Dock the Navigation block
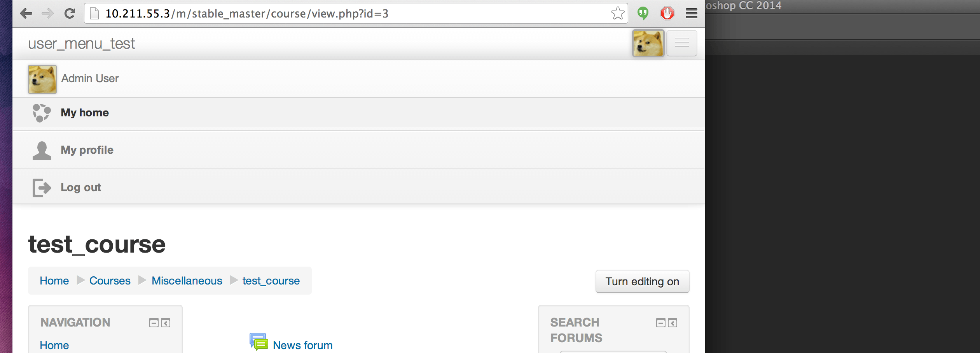980x353 pixels. coord(166,323)
